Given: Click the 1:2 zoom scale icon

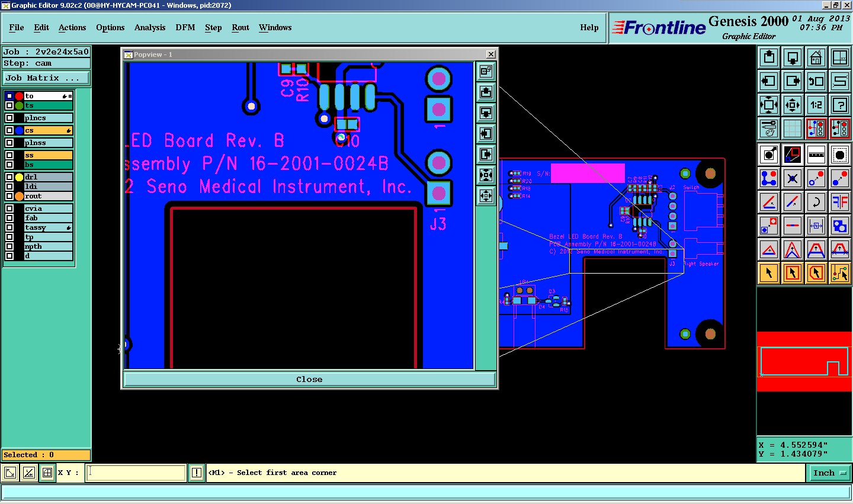Looking at the screenshot, I should (x=816, y=105).
